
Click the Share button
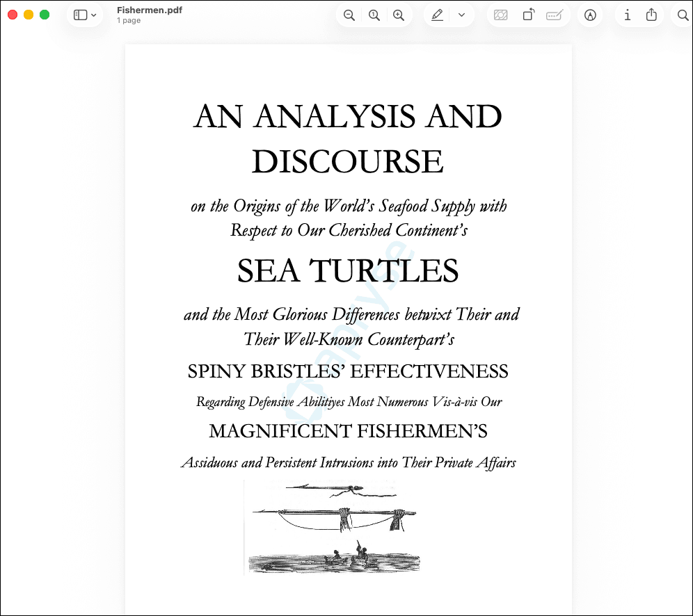tap(651, 15)
